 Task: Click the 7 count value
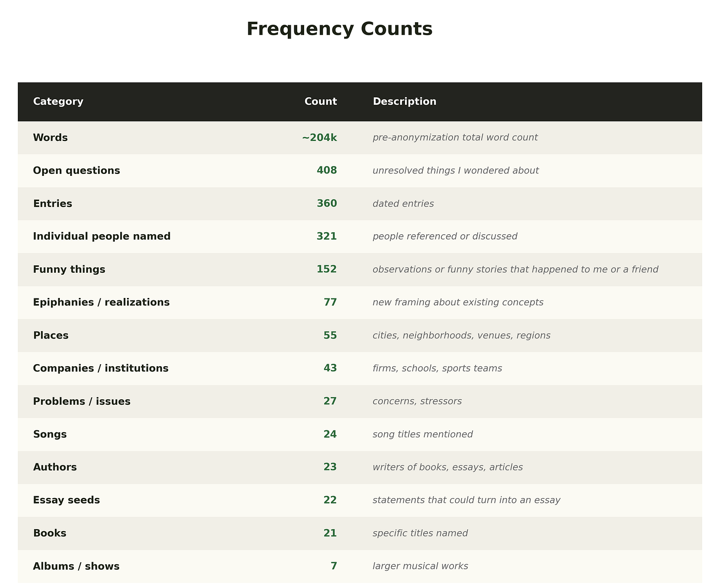point(334,566)
